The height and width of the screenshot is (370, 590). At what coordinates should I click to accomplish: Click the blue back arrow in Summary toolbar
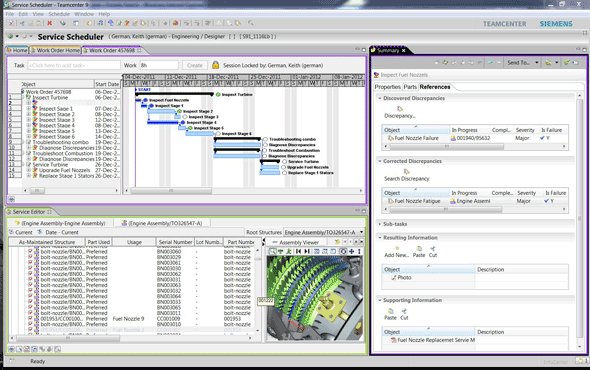click(x=490, y=62)
